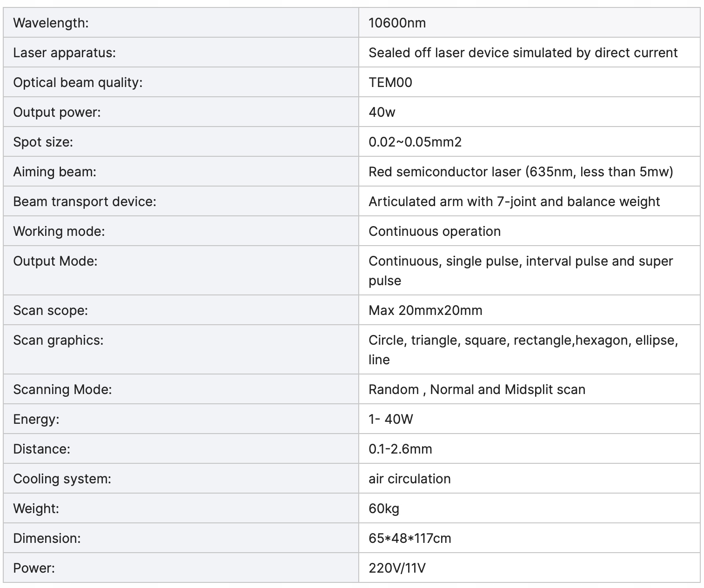704x588 pixels.
Task: Click the 0.02~0.05mm2 spot size value
Action: tap(415, 142)
